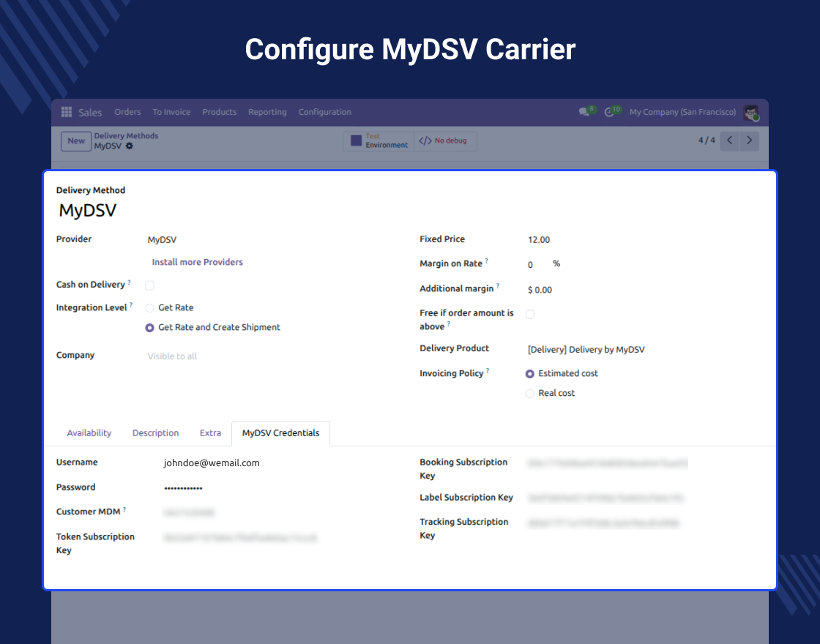This screenshot has width=820, height=644.
Task: Open the Reporting menu
Action: coord(267,112)
